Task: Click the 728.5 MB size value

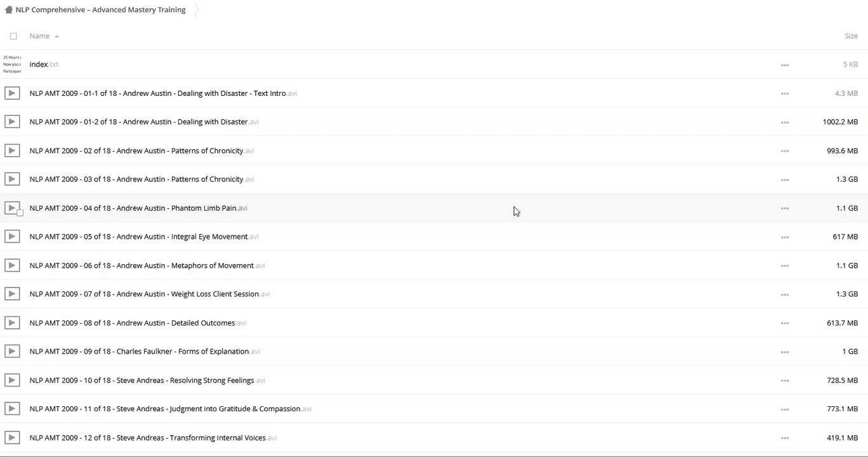Action: click(x=842, y=380)
